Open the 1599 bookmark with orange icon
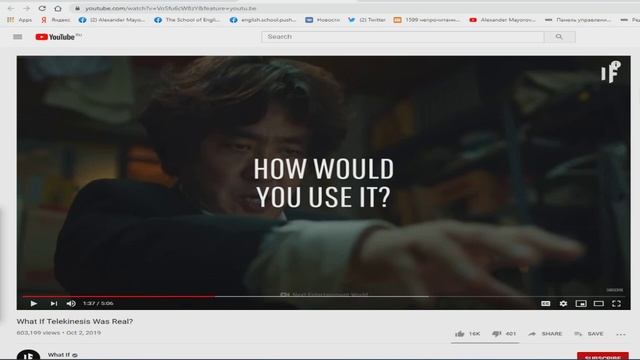 coord(427,20)
